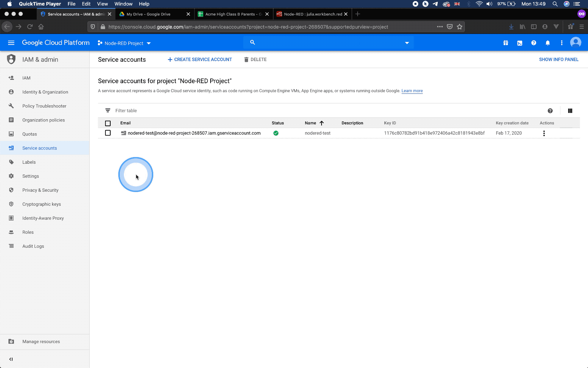Open Actions menu for nodered-test

(x=544, y=133)
